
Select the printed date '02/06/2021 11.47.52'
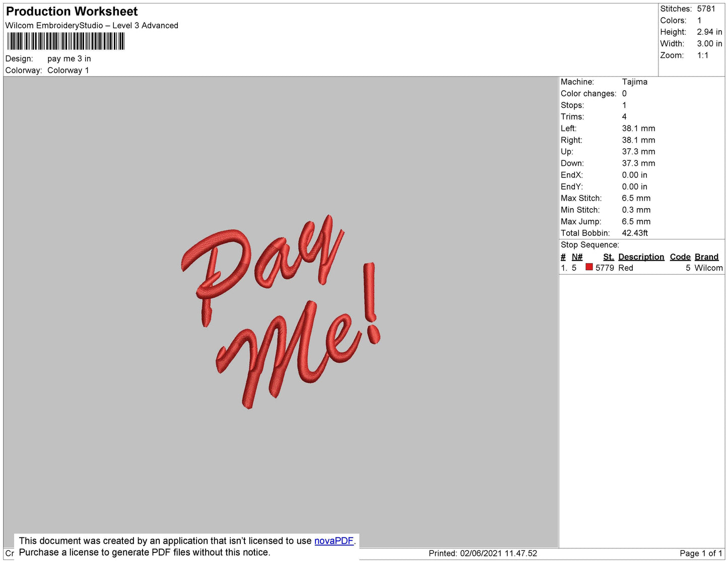pos(499,553)
